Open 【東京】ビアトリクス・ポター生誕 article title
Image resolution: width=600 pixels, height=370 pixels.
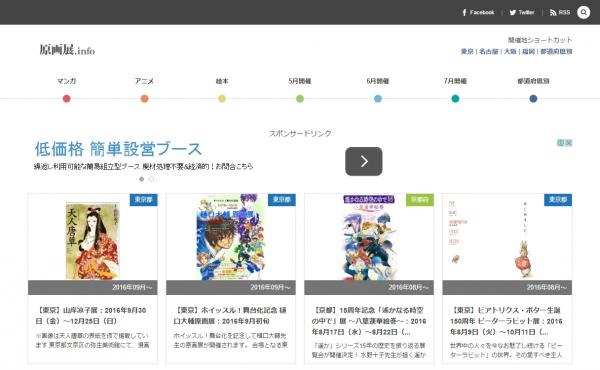pos(506,321)
